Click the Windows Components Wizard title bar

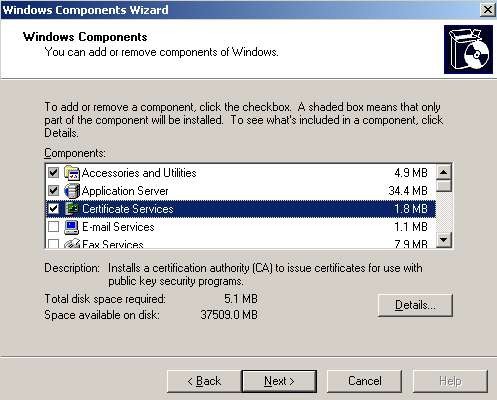click(x=240, y=10)
